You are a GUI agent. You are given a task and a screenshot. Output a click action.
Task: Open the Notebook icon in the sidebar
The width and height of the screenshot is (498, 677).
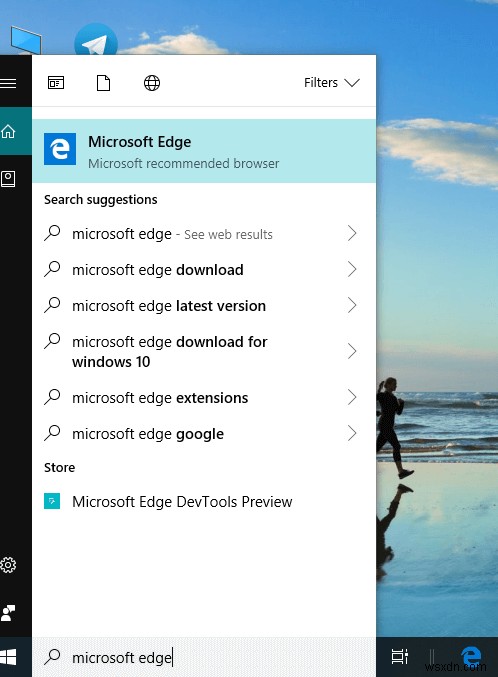tap(8, 178)
